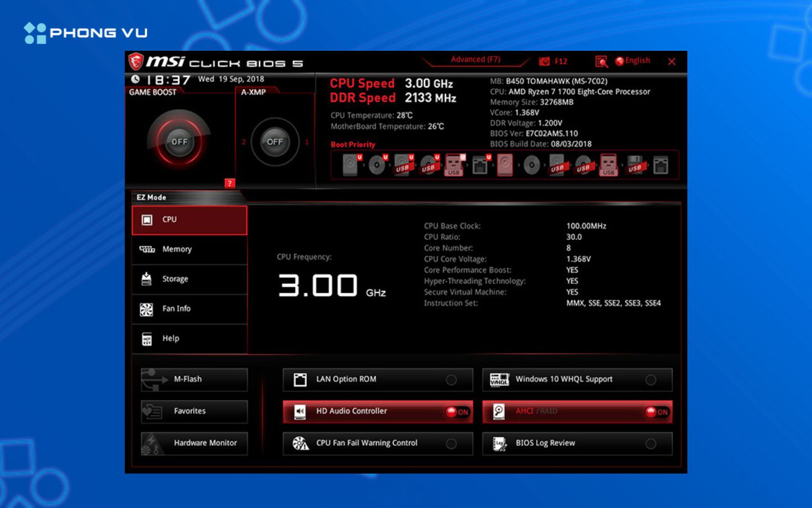Click the F12 screenshot camera icon
Screen dimensions: 812x508
(x=544, y=62)
